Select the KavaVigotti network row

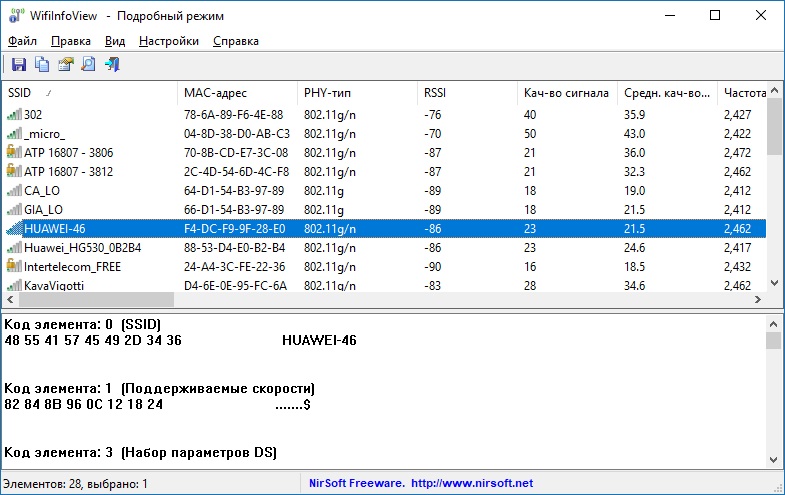384,285
